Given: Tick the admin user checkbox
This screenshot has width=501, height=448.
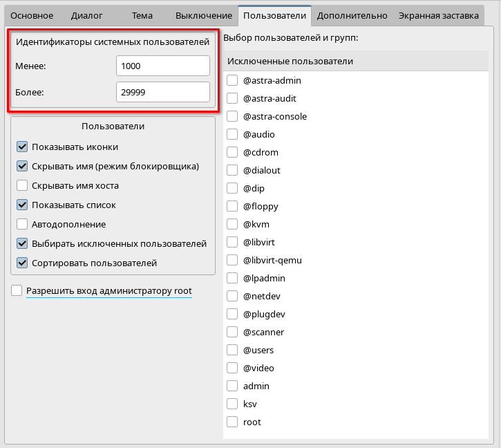Looking at the screenshot, I should [232, 386].
